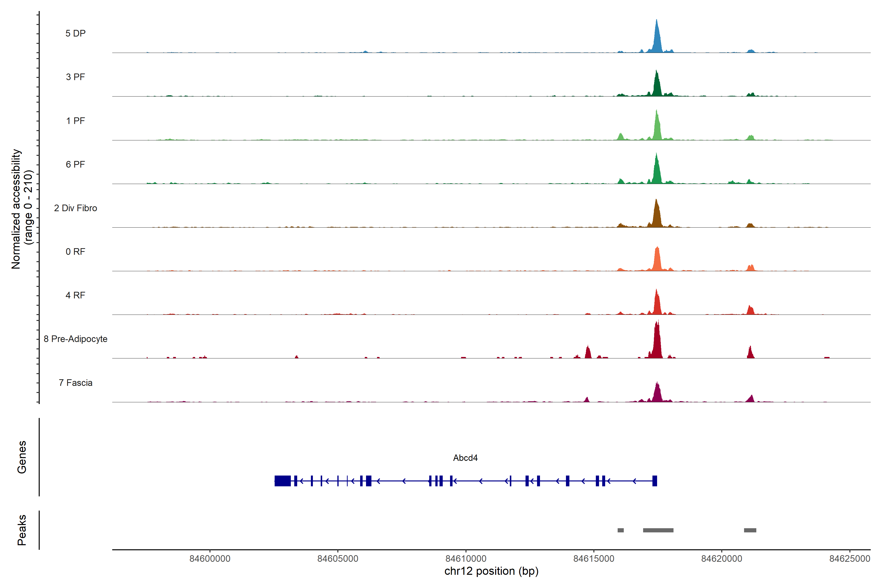Screen dimensions: 882x588
Task: Click the 5 DP track label
Action: pyautogui.click(x=75, y=33)
